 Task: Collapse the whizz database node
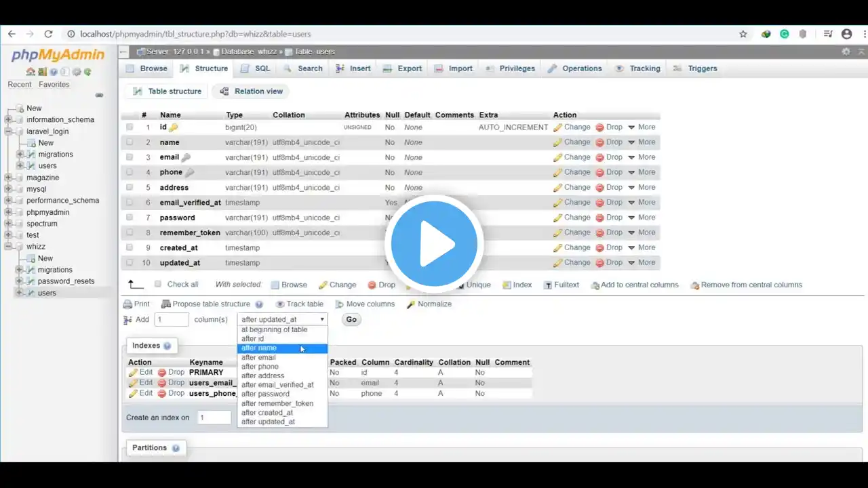pyautogui.click(x=8, y=247)
